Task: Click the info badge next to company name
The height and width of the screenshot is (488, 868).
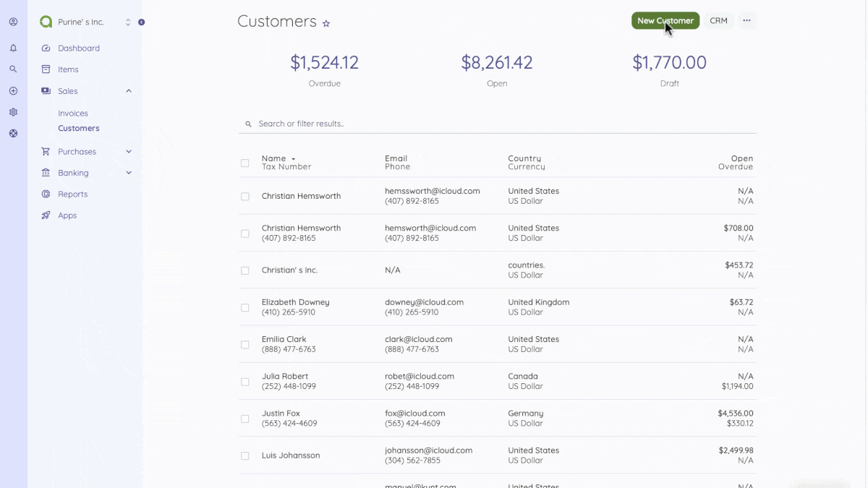Action: [x=141, y=22]
